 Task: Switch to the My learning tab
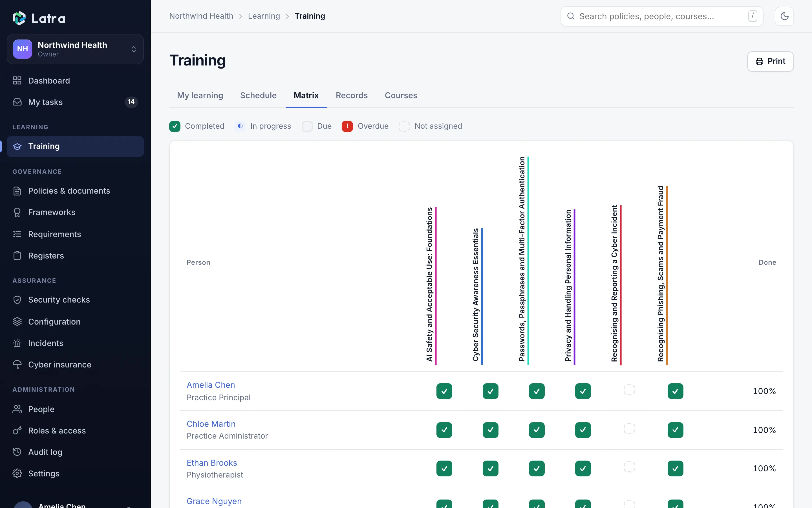point(200,95)
